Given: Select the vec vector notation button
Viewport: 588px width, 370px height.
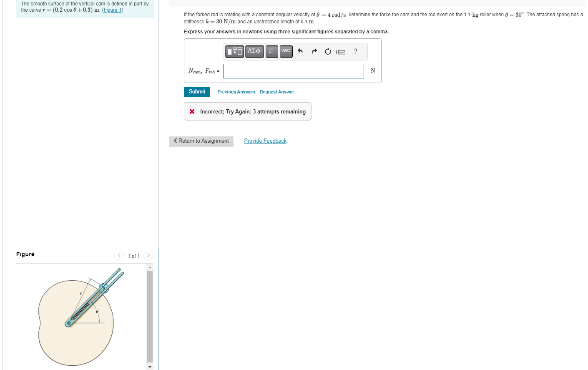Looking at the screenshot, I should click(286, 51).
